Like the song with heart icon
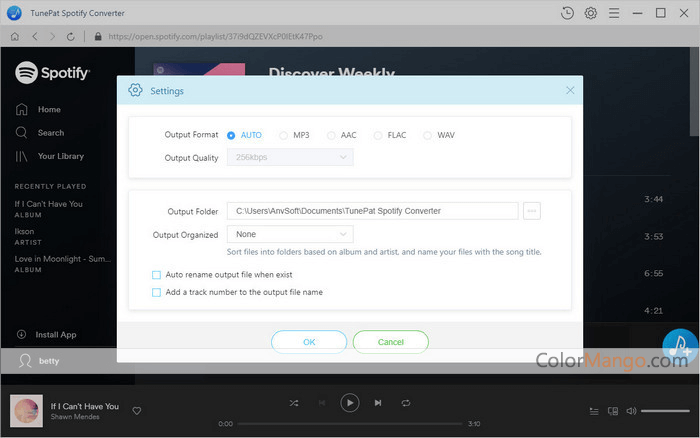This screenshot has height=438, width=700. 137,410
